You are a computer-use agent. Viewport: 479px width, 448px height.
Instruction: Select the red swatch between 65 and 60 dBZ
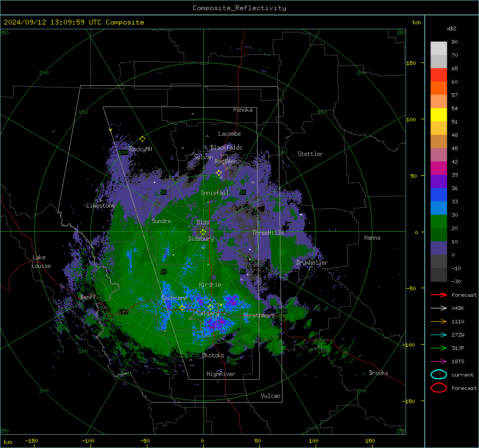[x=439, y=75]
